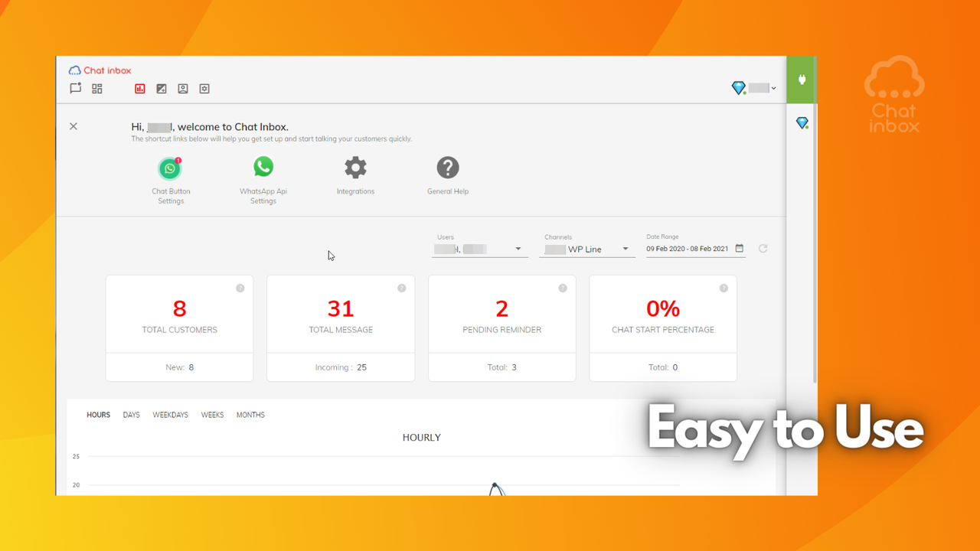Viewport: 980px width, 551px height.
Task: Open the Channels WP Line dropdown
Action: 587,249
